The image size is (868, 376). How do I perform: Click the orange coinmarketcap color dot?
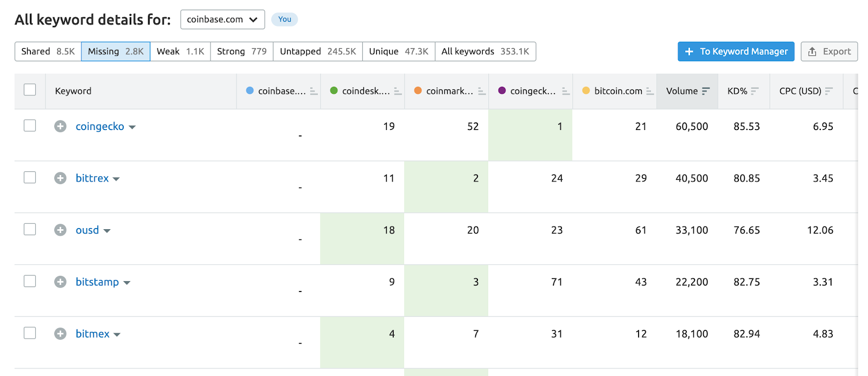click(x=418, y=90)
